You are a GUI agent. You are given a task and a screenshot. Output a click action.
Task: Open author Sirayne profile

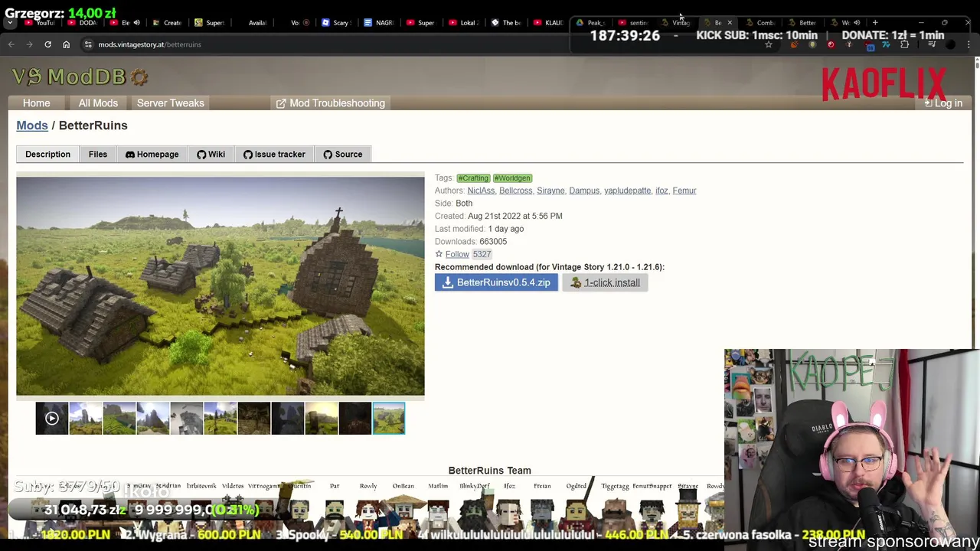(550, 191)
